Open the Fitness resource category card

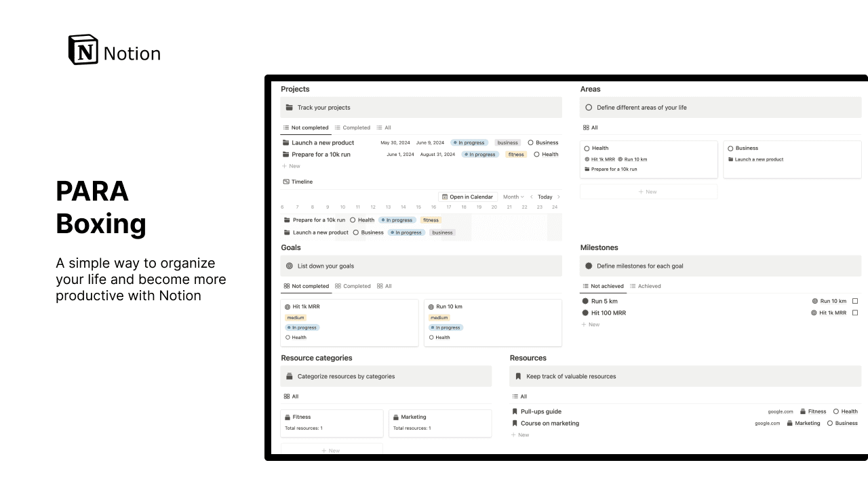point(332,423)
